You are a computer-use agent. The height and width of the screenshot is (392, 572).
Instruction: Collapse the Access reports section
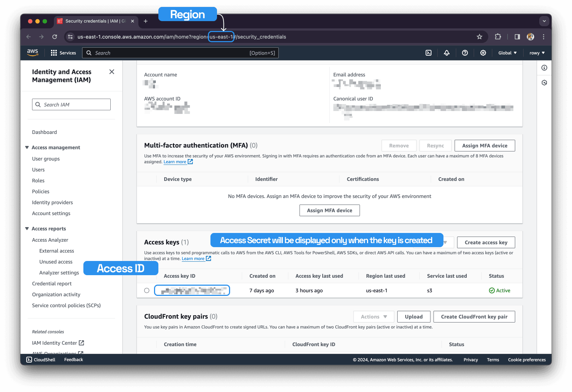pos(27,229)
